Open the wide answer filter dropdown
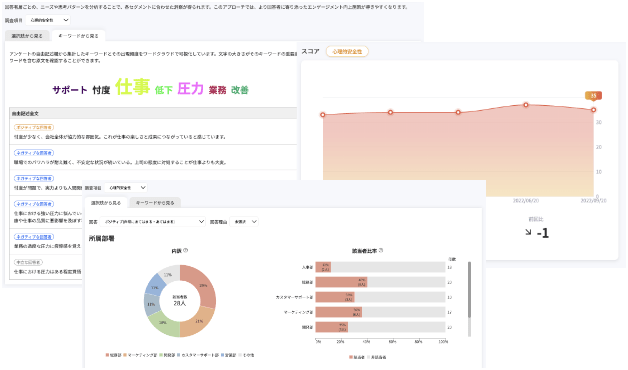The width and height of the screenshot is (628, 370). pyautogui.click(x=153, y=221)
